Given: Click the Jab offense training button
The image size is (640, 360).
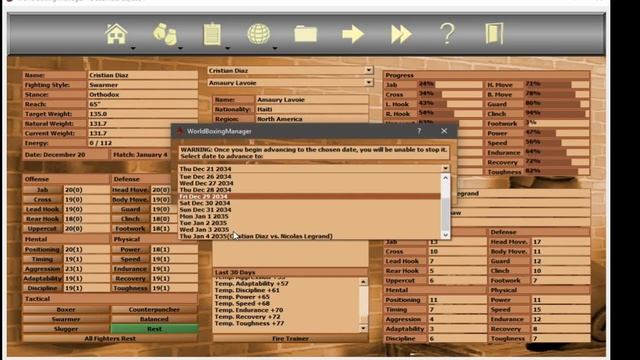Looking at the screenshot, I should point(42,190).
